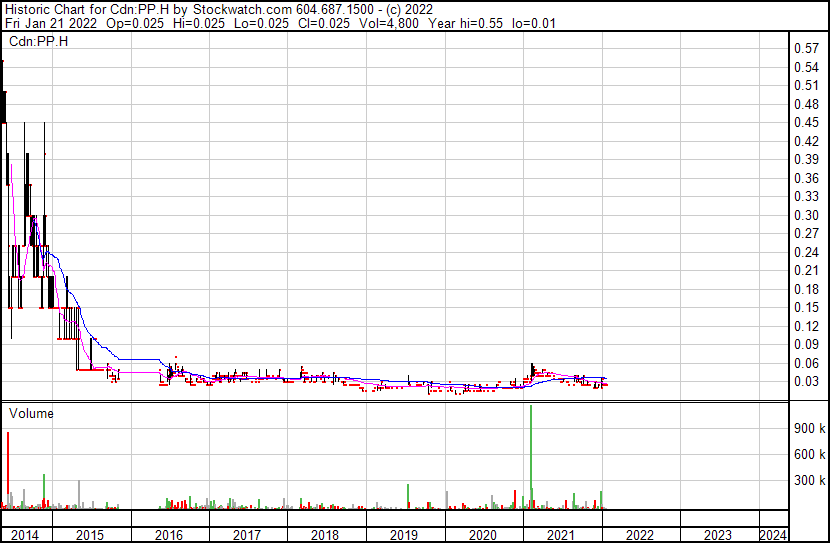This screenshot has height=543, width=830.
Task: Click the 2020 year label on the time axis
Action: click(483, 535)
